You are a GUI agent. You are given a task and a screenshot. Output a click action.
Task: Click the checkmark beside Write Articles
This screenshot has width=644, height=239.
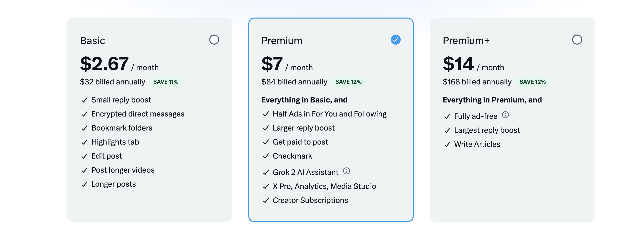(x=447, y=144)
